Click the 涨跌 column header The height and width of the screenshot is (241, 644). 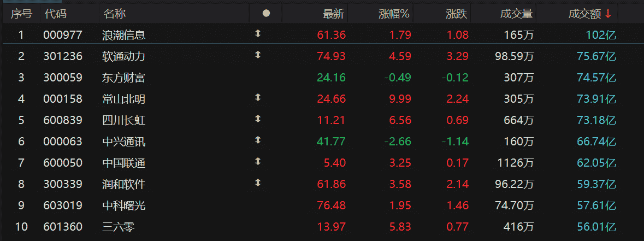point(457,14)
